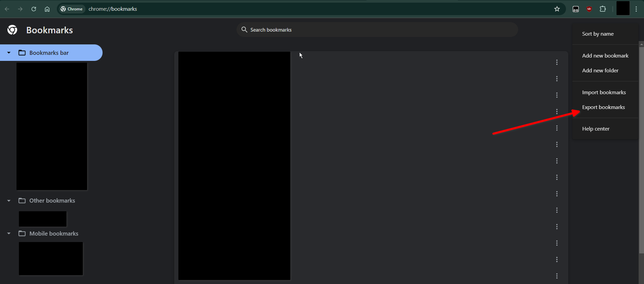Go back with the browser back arrow
644x284 pixels.
[7, 9]
